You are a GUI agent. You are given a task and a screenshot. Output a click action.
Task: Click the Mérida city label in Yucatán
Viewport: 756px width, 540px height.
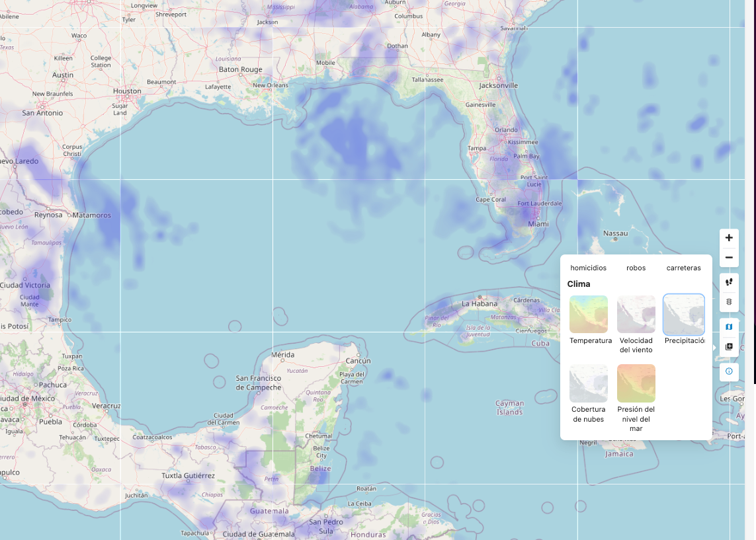tap(282, 355)
